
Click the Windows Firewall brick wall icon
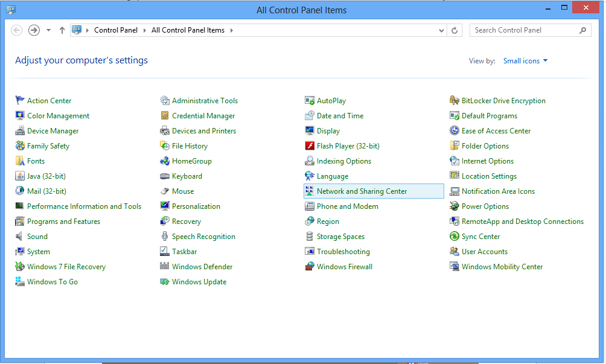coord(310,266)
